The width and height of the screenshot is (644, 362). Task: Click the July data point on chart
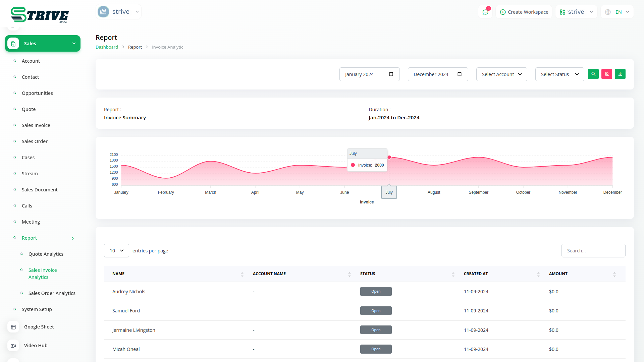pos(389,157)
